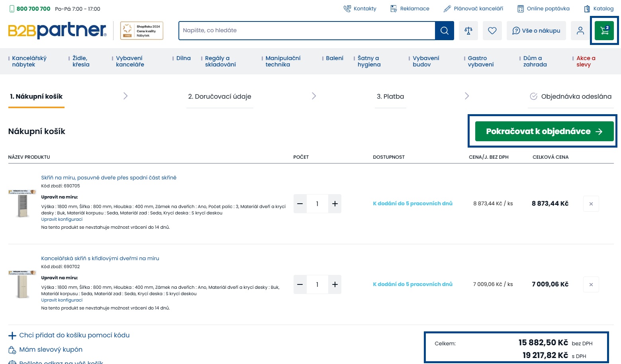The width and height of the screenshot is (621, 364).
Task: Increase quantity of first cabinet
Action: [335, 204]
